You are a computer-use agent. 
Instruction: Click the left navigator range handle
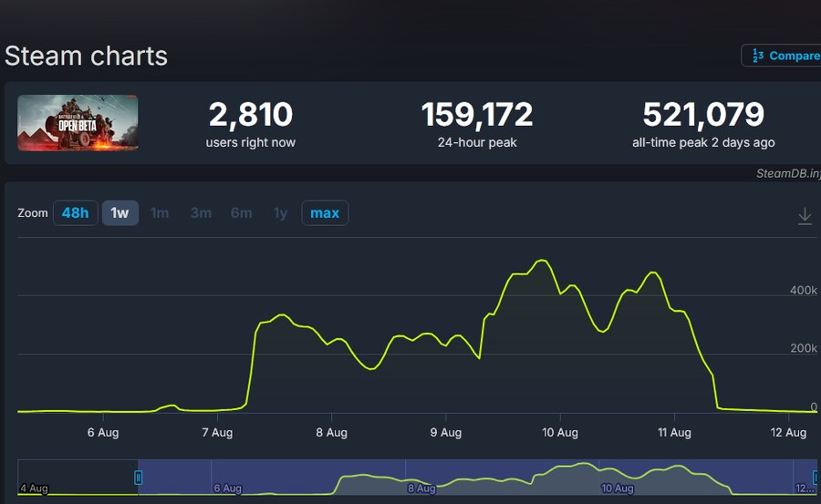pos(139,478)
